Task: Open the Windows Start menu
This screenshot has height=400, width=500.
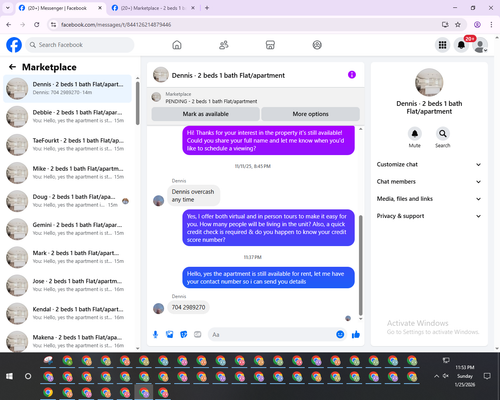Action: tap(9, 376)
